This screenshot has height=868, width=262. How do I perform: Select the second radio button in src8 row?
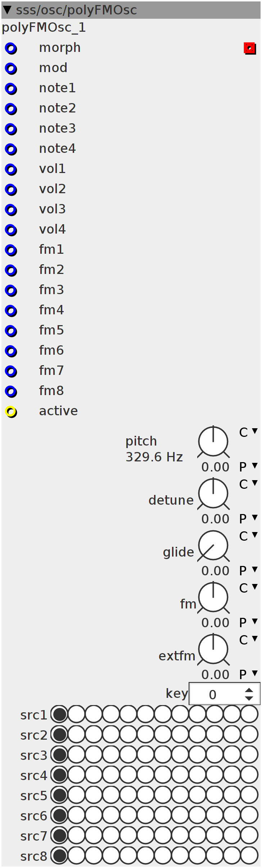(77, 856)
